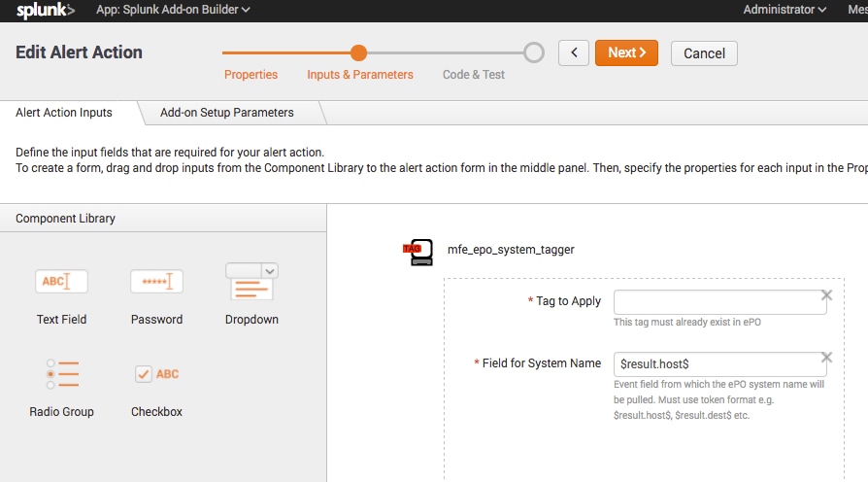Click the Dropdown label text
This screenshot has height=482, width=868.
[251, 319]
